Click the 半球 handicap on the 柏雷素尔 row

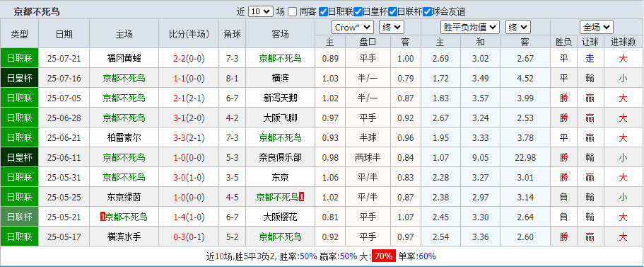pyautogui.click(x=368, y=138)
